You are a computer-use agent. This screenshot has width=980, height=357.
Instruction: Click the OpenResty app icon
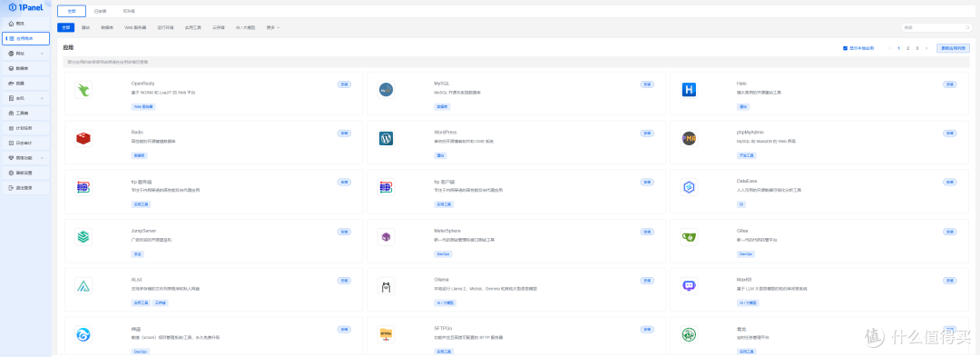83,89
